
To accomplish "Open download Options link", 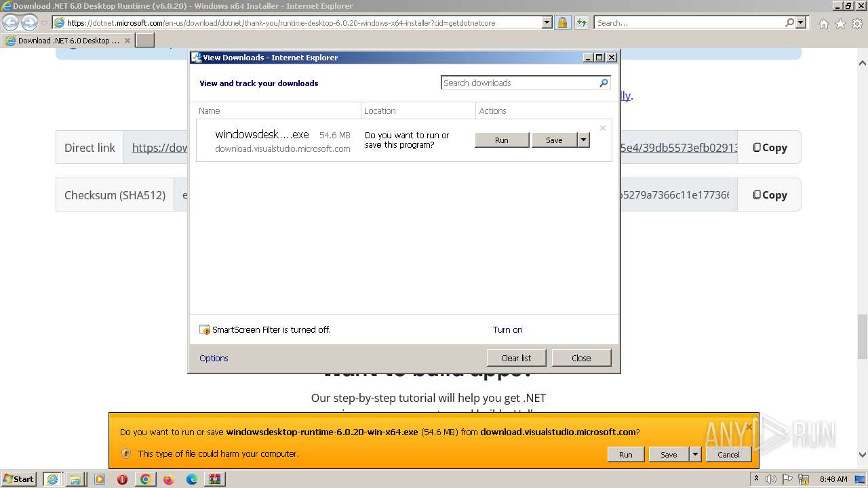I will click(214, 358).
